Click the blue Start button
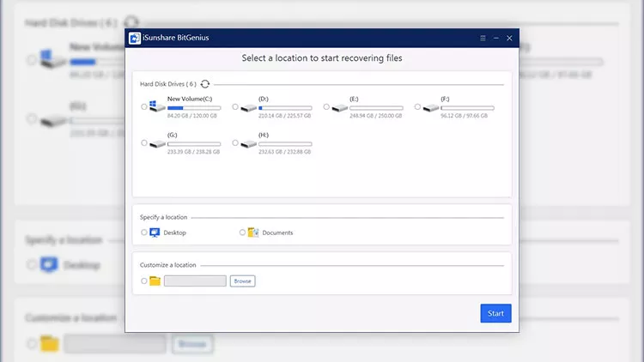The height and width of the screenshot is (362, 644). (495, 313)
